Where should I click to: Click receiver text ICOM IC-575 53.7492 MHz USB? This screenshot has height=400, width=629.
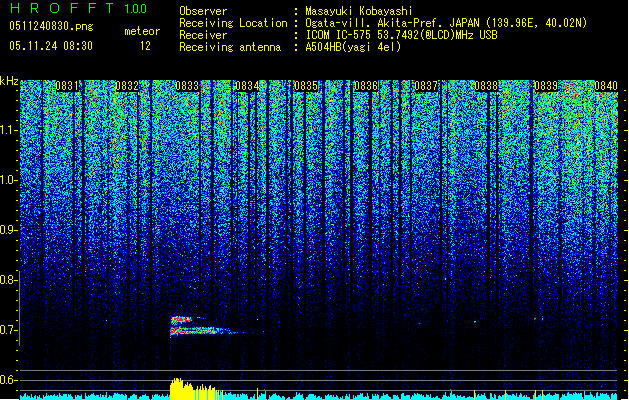(x=402, y=35)
